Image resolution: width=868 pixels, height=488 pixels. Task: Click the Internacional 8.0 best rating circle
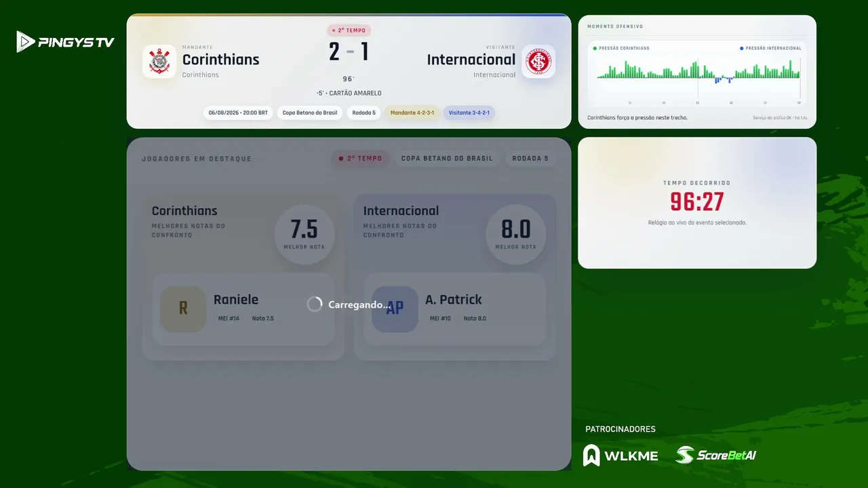[516, 234]
